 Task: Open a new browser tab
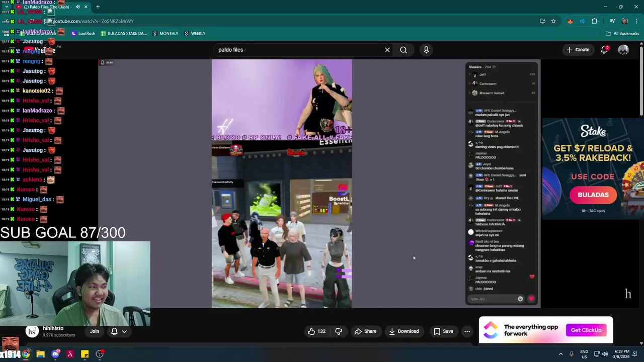click(98, 7)
